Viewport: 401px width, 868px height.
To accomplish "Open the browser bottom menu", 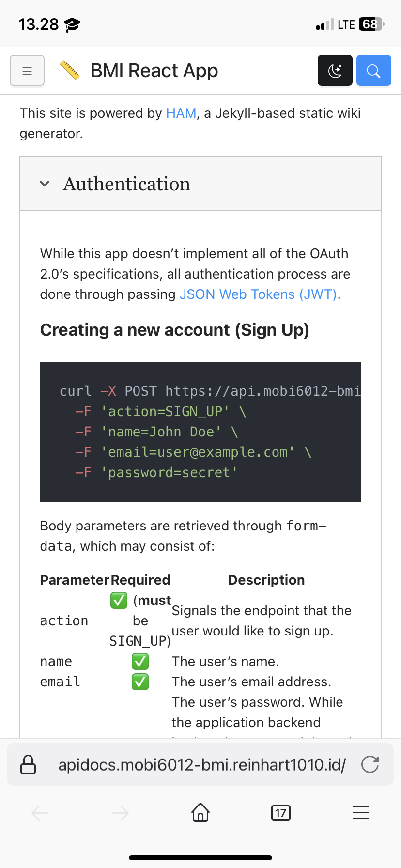I will [361, 812].
